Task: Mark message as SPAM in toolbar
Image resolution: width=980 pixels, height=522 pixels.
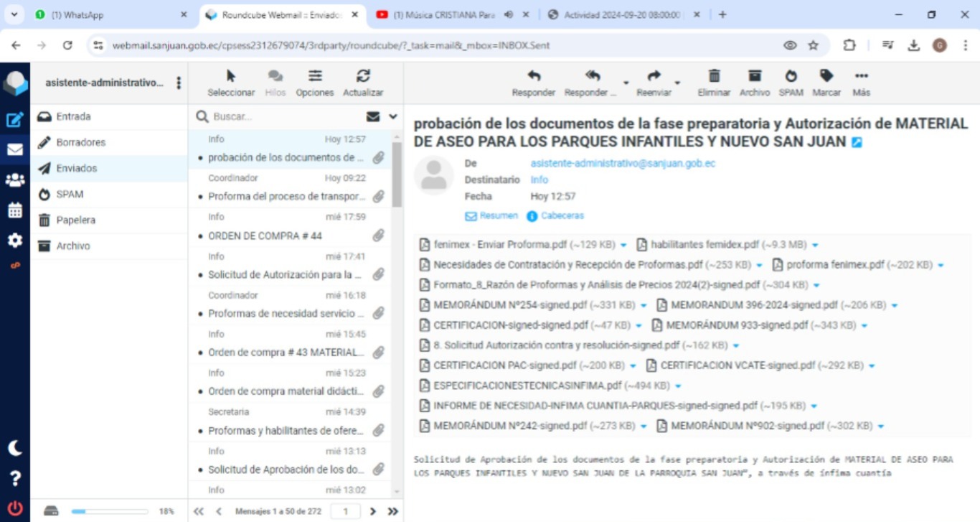Action: (x=791, y=76)
